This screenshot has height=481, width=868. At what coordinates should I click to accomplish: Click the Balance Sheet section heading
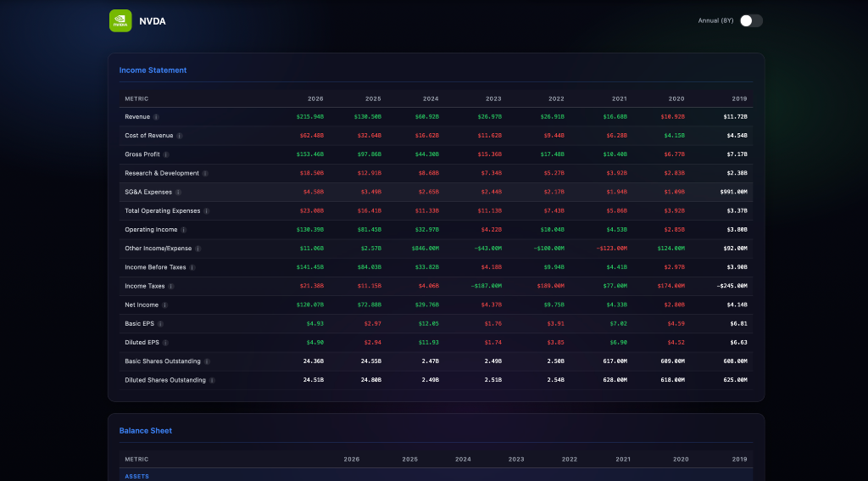[146, 431]
